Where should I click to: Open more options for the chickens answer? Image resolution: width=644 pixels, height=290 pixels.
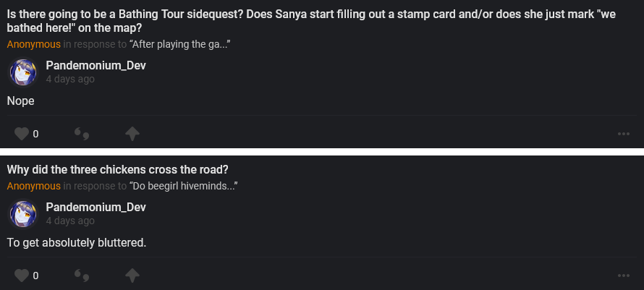[x=624, y=276]
